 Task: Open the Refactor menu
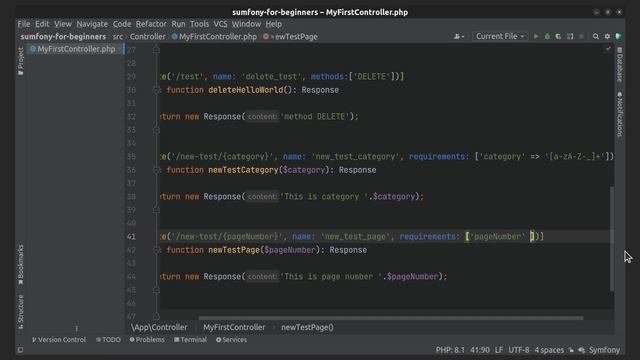tap(151, 24)
